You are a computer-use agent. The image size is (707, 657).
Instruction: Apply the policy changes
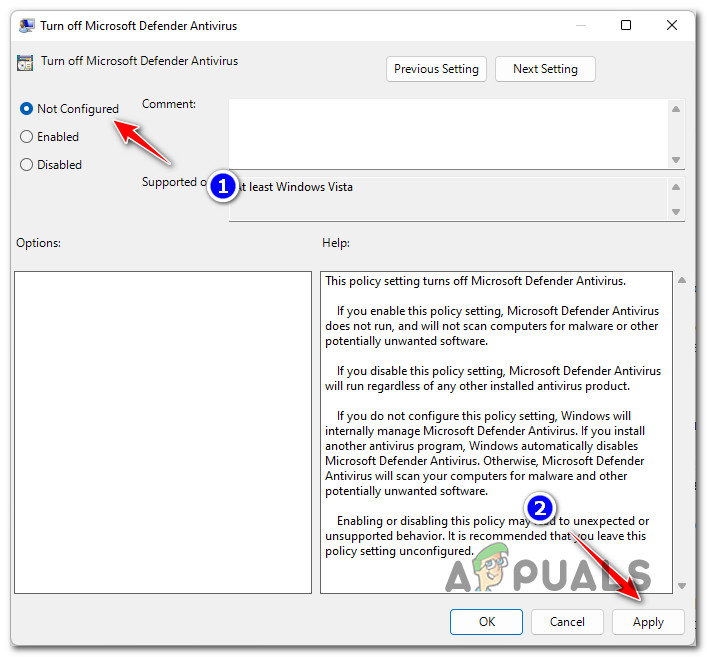648,622
